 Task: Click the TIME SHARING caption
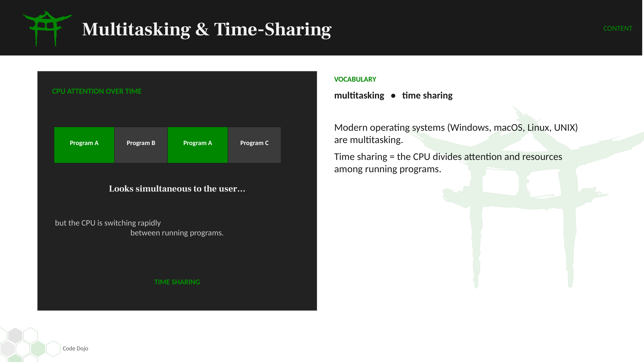click(x=177, y=282)
